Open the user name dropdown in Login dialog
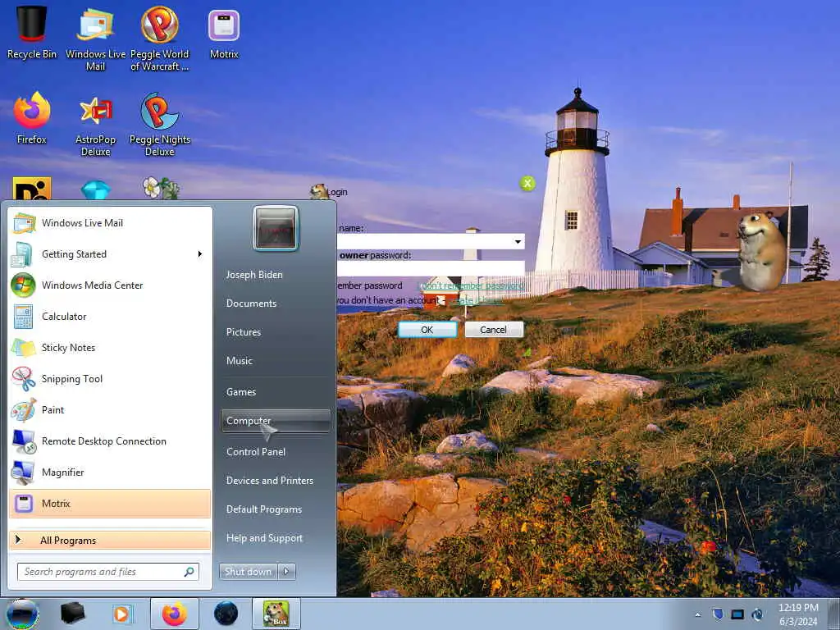Viewport: 840px width, 630px height. coord(518,242)
